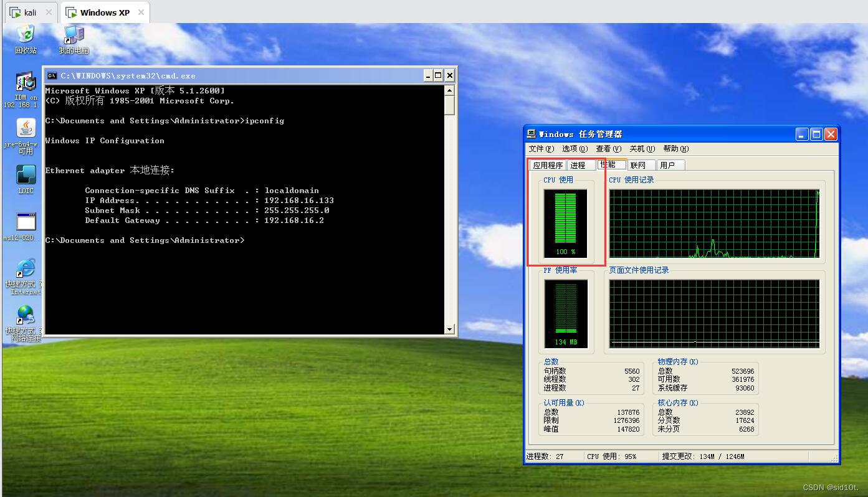Open the 关机(U) menu in Task Manager
The width and height of the screenshot is (868, 497).
[642, 149]
